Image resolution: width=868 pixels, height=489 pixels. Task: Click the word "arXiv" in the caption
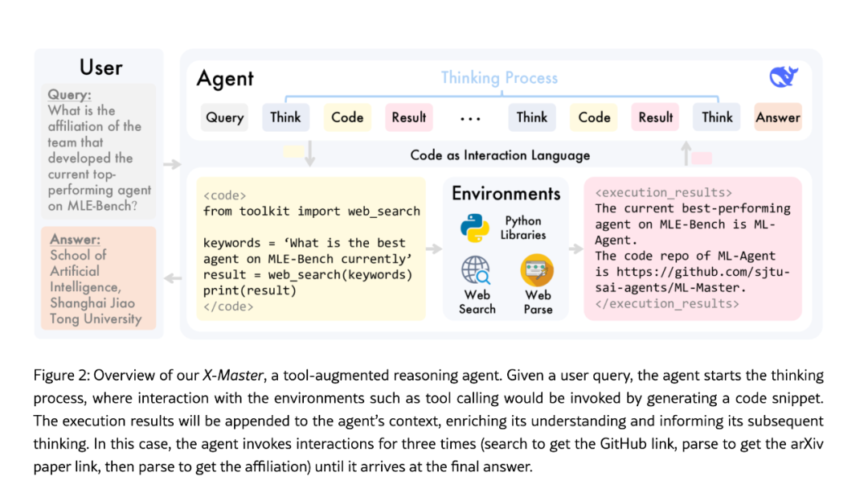click(807, 444)
